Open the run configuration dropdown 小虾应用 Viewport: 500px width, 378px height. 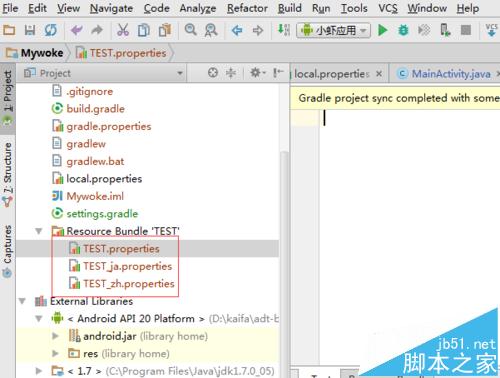[x=333, y=30]
